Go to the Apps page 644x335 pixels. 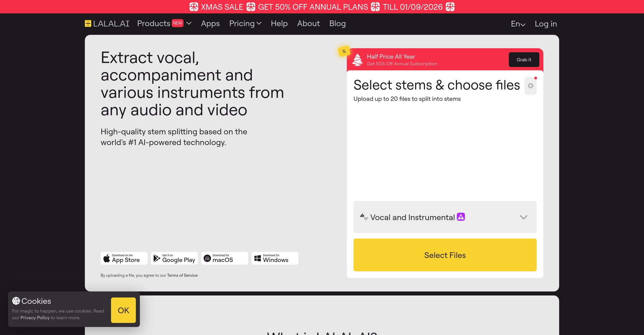pyautogui.click(x=210, y=23)
